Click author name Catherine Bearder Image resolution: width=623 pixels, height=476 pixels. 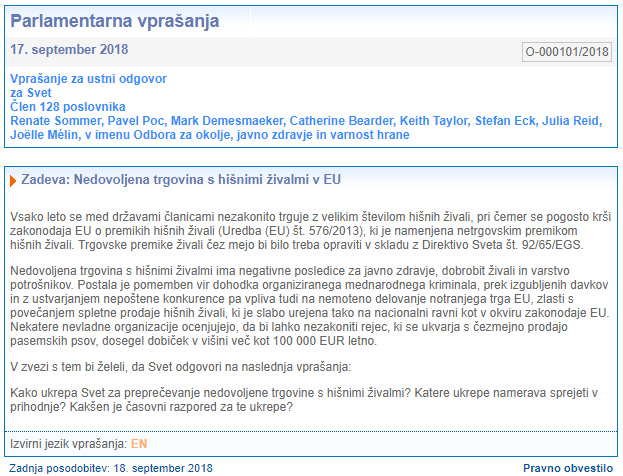click(341, 121)
